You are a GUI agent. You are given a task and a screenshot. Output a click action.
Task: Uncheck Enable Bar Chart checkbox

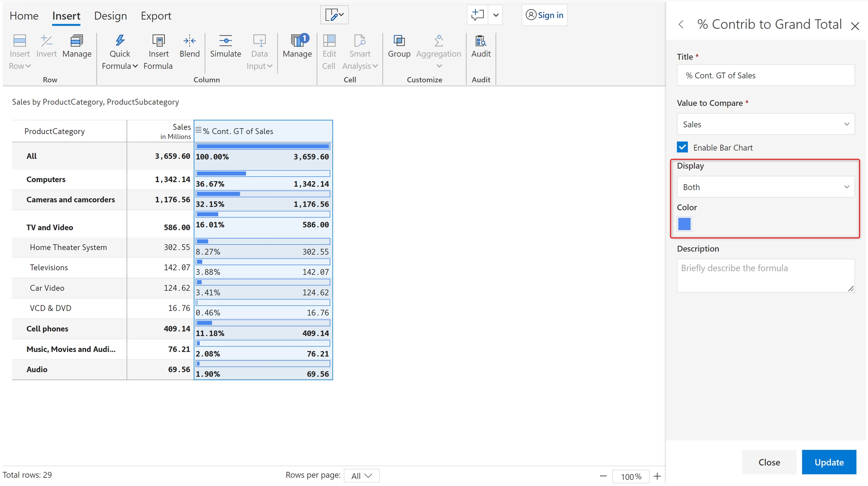(682, 147)
